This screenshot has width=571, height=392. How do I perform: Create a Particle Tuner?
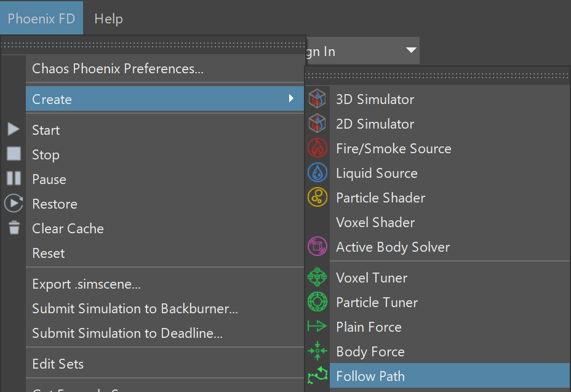tap(449, 302)
